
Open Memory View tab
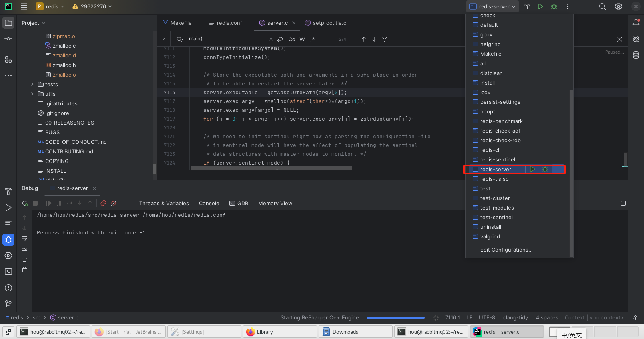click(x=275, y=203)
